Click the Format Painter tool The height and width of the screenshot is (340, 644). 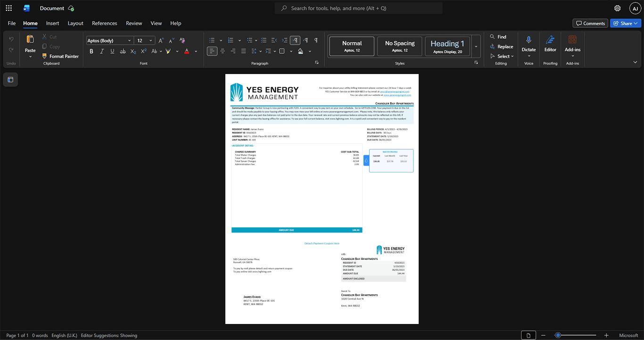click(x=60, y=56)
